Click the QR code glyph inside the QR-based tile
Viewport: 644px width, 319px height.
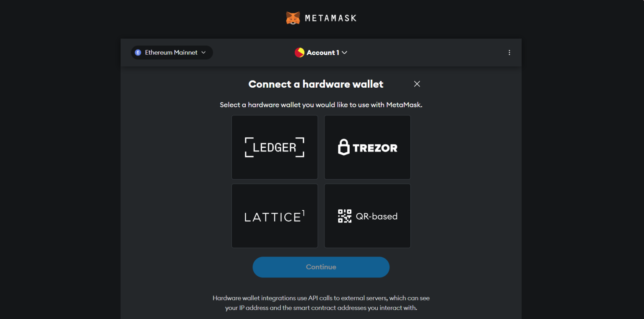click(x=344, y=216)
